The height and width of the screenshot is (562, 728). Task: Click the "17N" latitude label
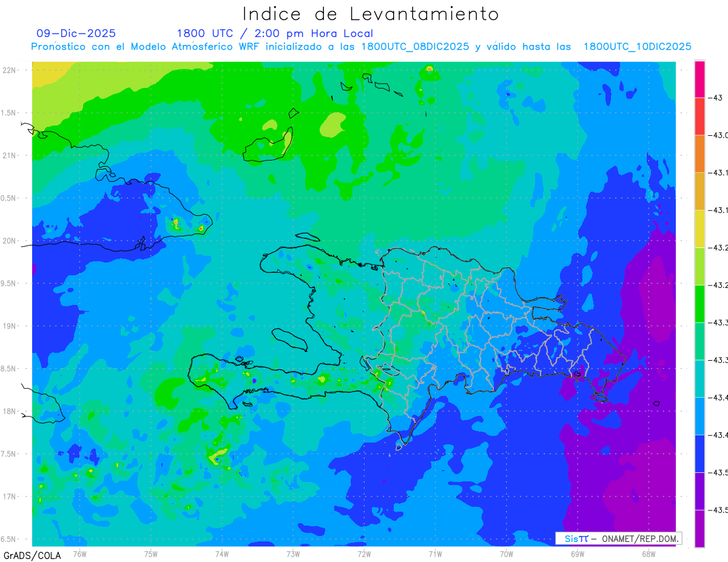point(9,497)
